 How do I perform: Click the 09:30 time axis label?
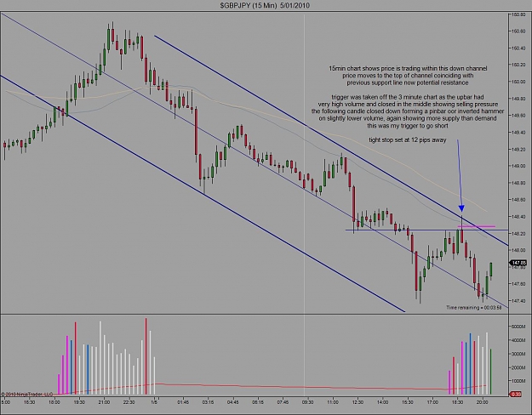tap(308, 402)
